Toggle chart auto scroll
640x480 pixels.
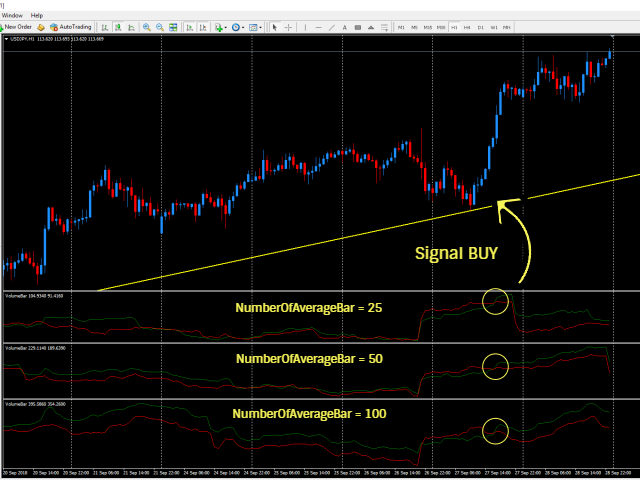(190, 27)
